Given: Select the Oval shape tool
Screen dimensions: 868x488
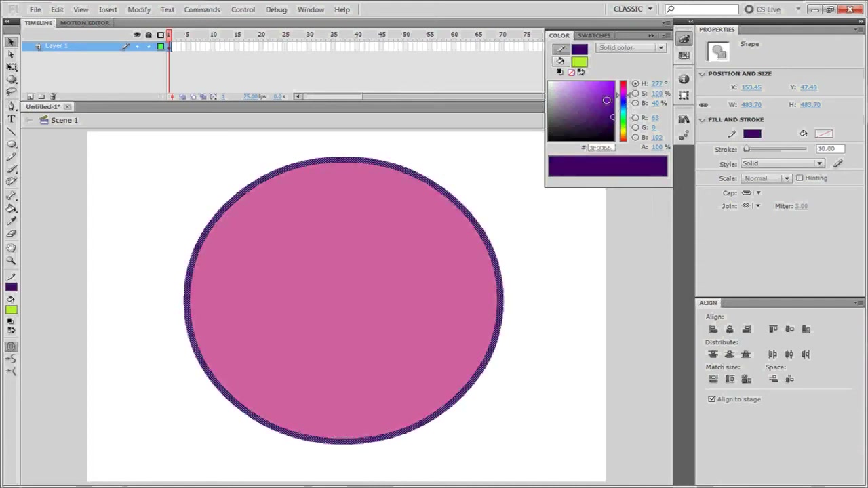Looking at the screenshot, I should 11,144.
